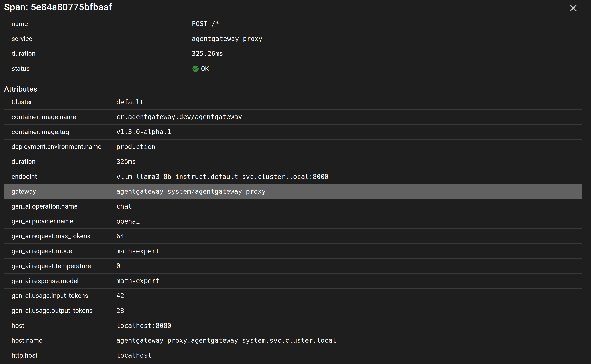Select the span title 5e84a80775bfbaaf
The image size is (591, 364).
click(71, 7)
